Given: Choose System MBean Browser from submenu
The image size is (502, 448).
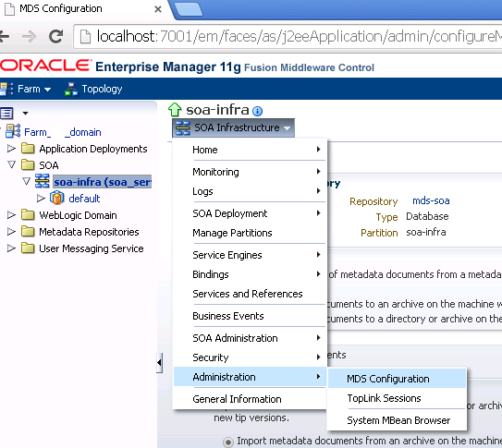Looking at the screenshot, I should [397, 420].
